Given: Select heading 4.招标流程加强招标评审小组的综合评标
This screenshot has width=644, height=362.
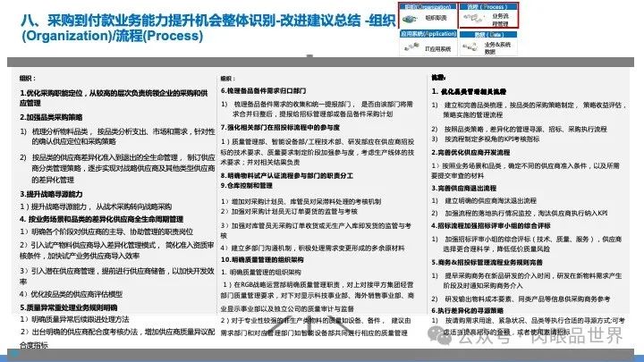Looking at the screenshot, I should [x=491, y=226].
